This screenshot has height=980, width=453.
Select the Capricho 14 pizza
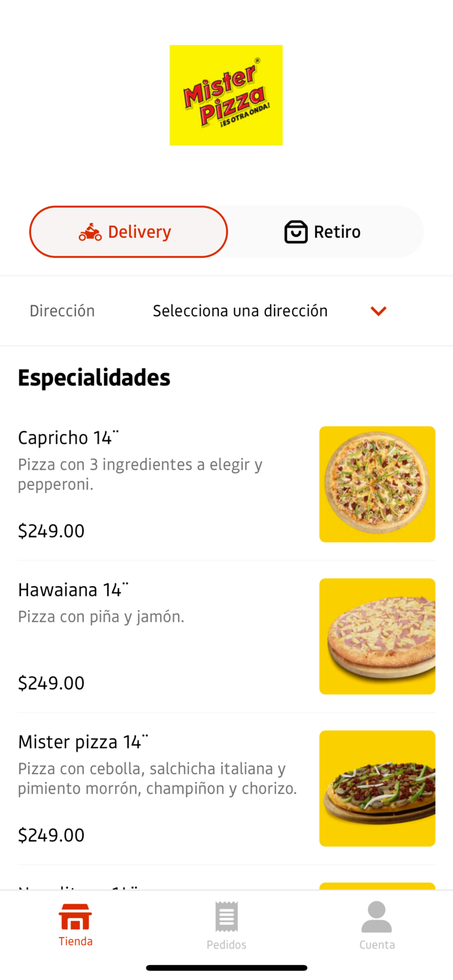click(226, 483)
